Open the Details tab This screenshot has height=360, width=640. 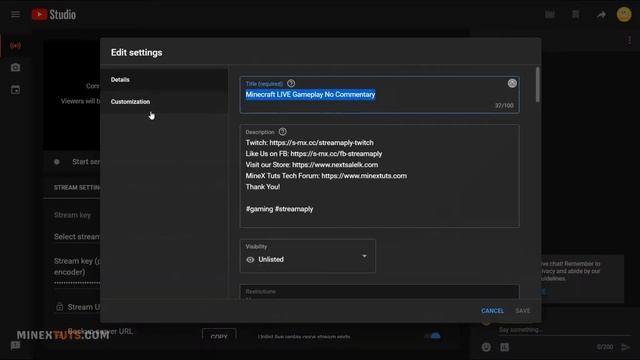click(x=164, y=80)
